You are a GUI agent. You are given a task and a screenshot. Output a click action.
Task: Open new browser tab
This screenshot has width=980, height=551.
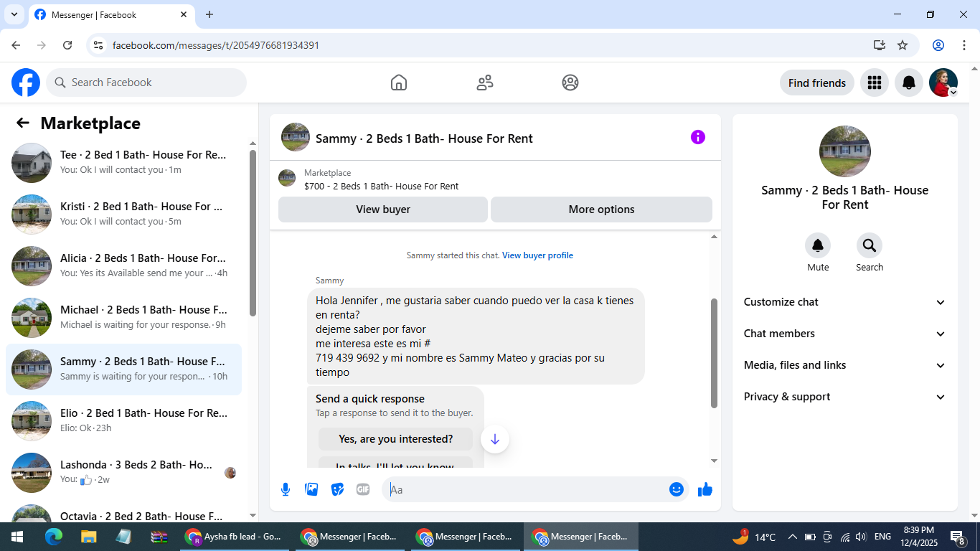209,14
